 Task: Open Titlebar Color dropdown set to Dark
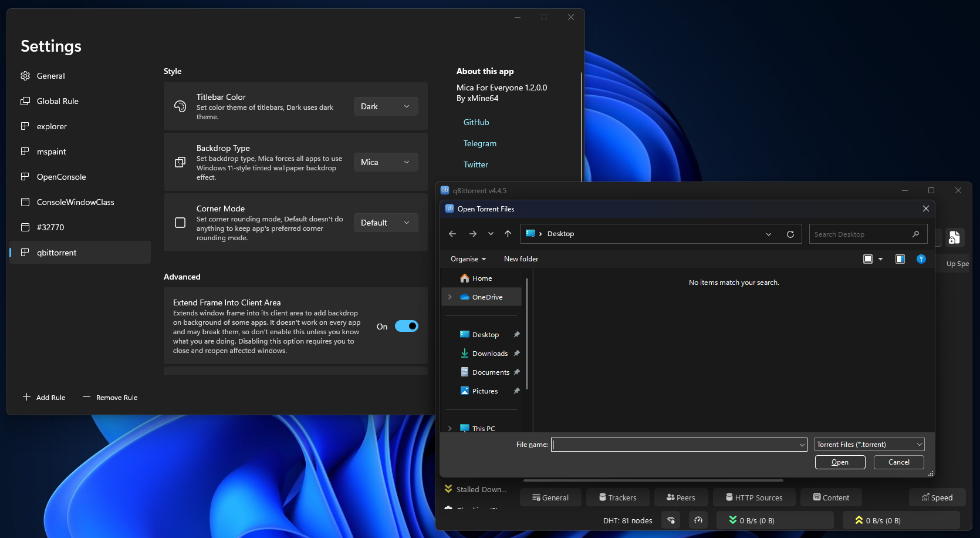pyautogui.click(x=386, y=106)
